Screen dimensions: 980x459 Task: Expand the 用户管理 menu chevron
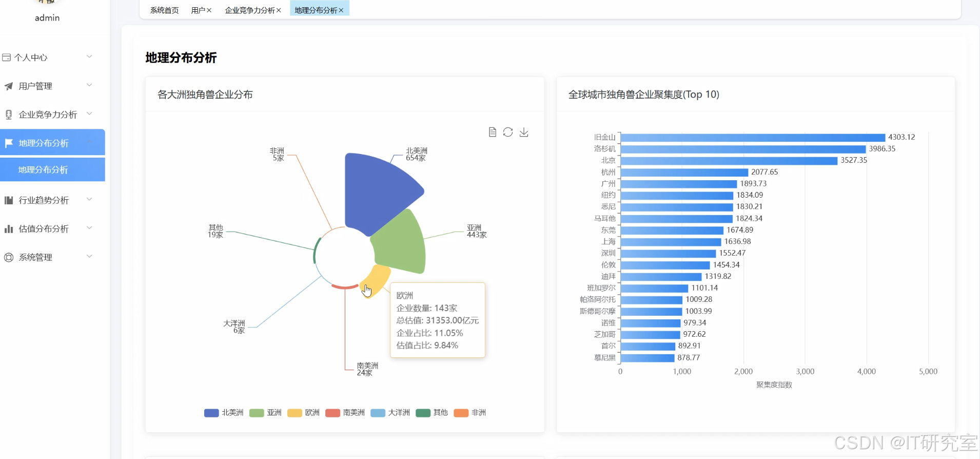coord(89,85)
